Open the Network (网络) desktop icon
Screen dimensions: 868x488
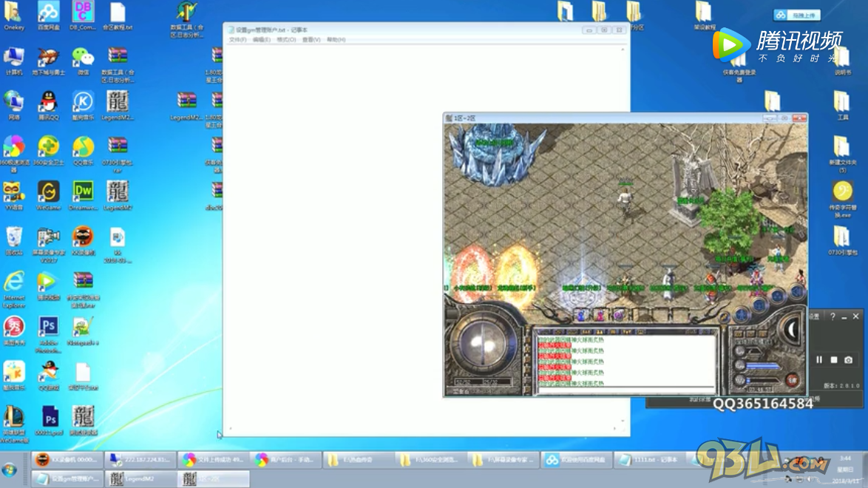(13, 106)
